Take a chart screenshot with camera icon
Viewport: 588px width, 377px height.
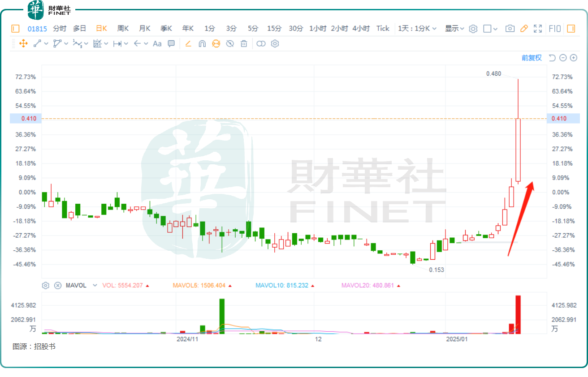pyautogui.click(x=510, y=29)
